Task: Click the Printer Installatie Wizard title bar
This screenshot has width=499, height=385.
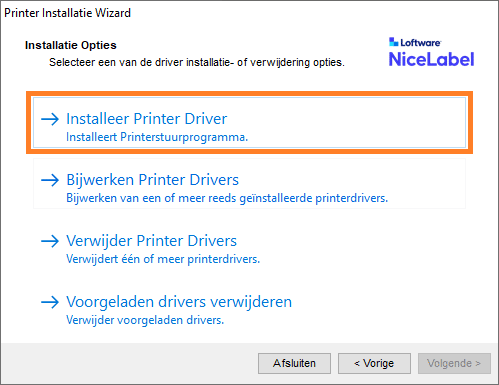Action: 249,13
